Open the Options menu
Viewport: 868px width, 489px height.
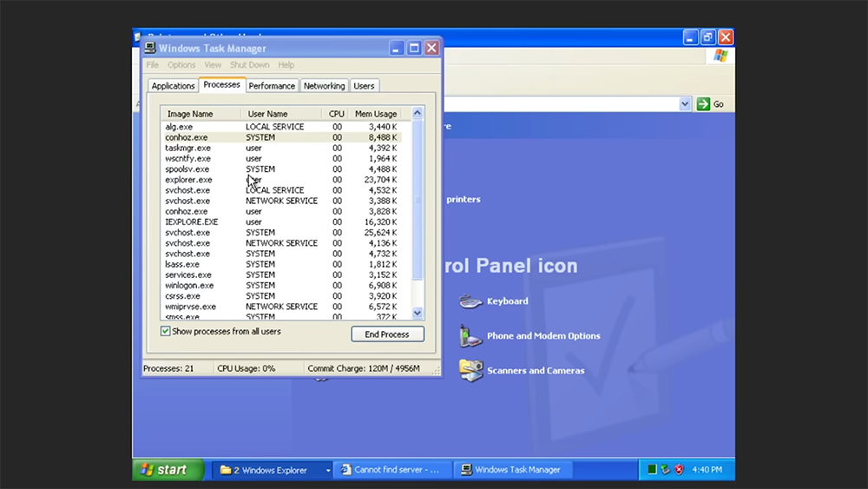(181, 65)
